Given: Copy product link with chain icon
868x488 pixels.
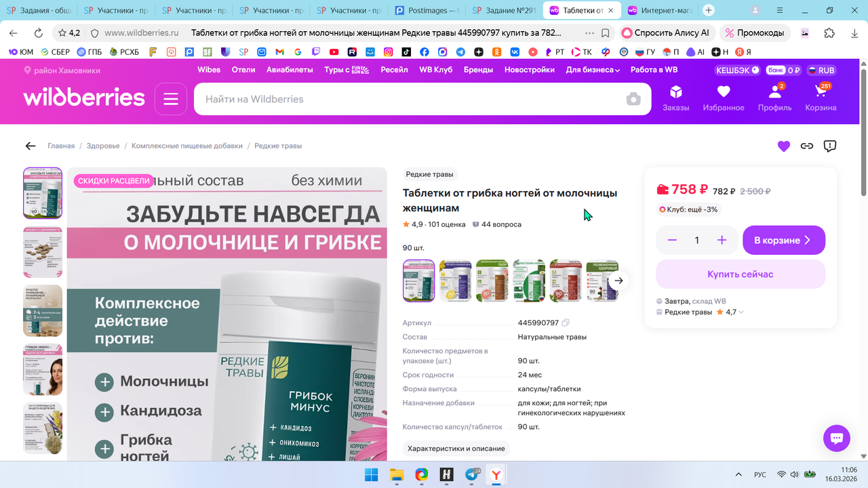Looking at the screenshot, I should [807, 146].
